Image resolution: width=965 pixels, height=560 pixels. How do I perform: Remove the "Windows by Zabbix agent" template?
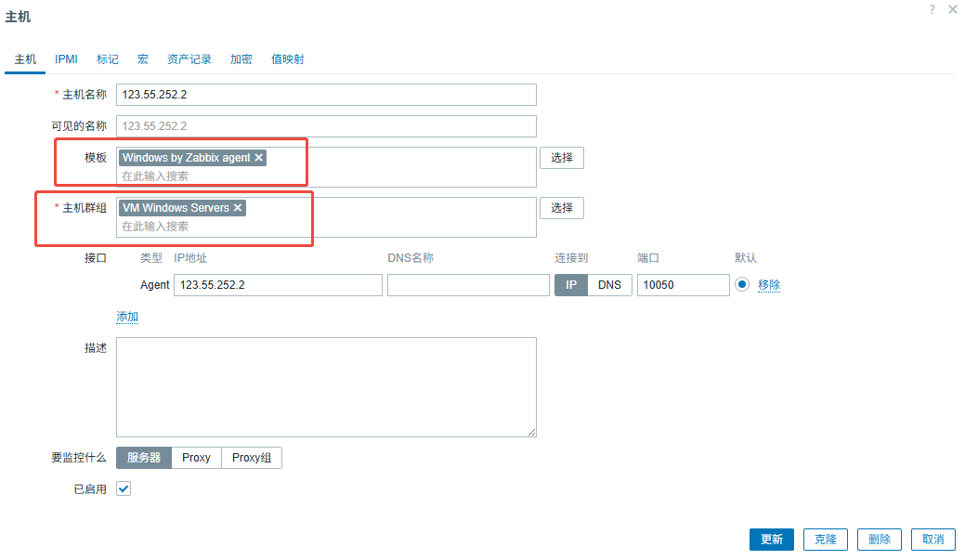tap(258, 157)
